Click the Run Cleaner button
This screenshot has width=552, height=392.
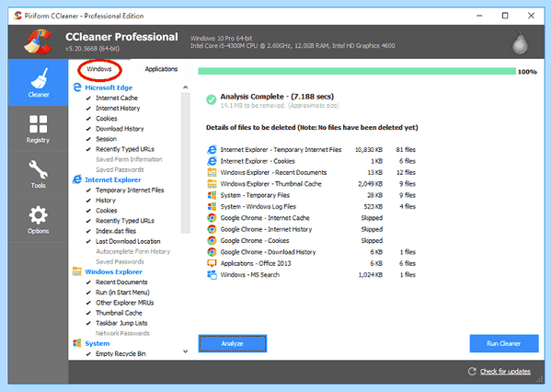coord(504,343)
